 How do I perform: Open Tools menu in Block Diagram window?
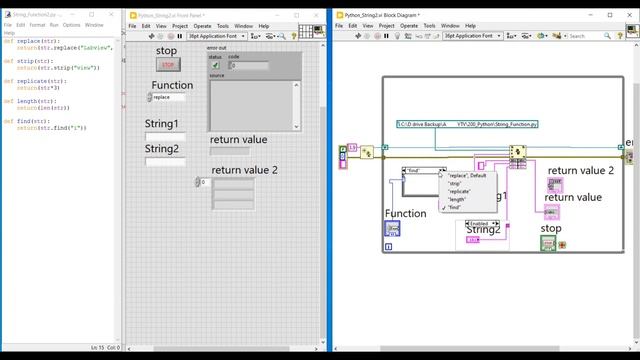point(429,26)
